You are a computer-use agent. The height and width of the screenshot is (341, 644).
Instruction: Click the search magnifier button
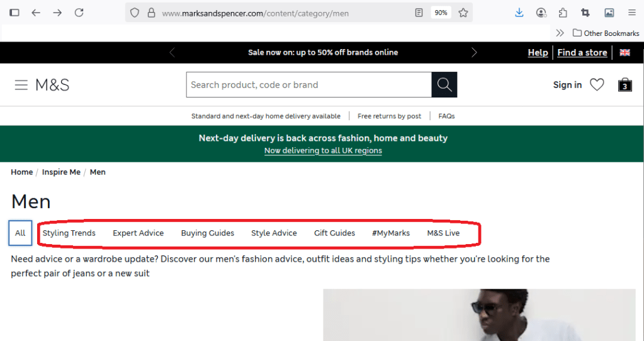[444, 85]
